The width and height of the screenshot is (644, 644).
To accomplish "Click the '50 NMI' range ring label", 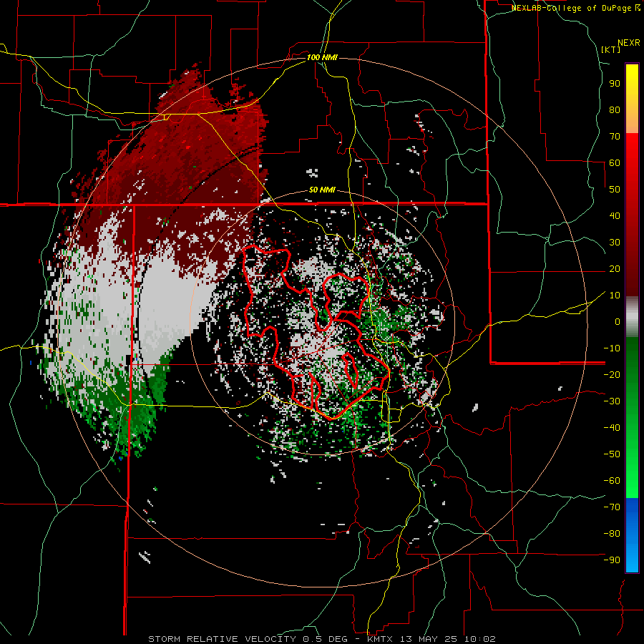I will 322,190.
